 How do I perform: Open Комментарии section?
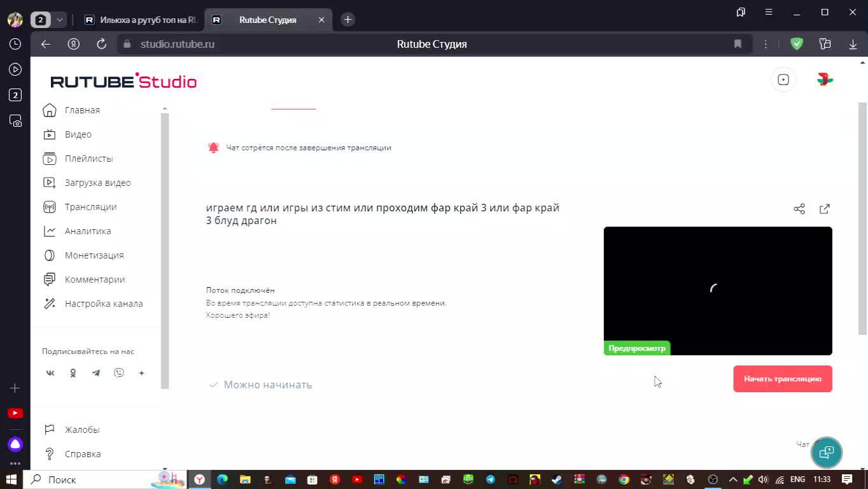[84, 280]
